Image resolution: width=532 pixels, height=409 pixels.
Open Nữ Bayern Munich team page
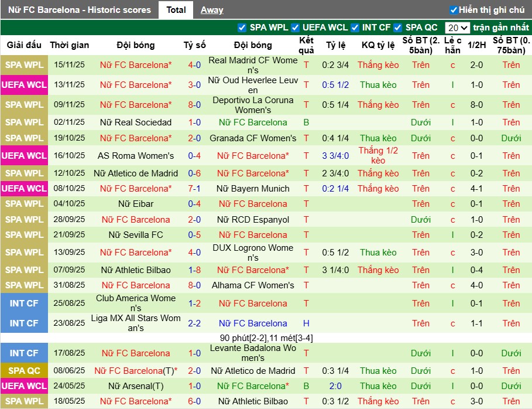(253, 189)
